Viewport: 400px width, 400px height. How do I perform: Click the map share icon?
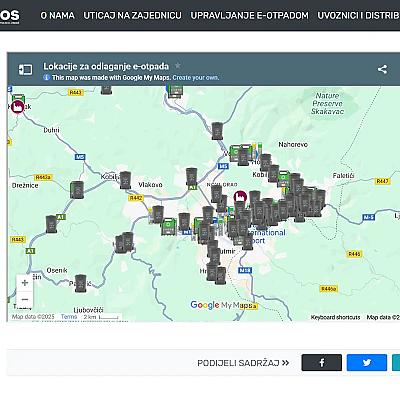click(x=382, y=69)
